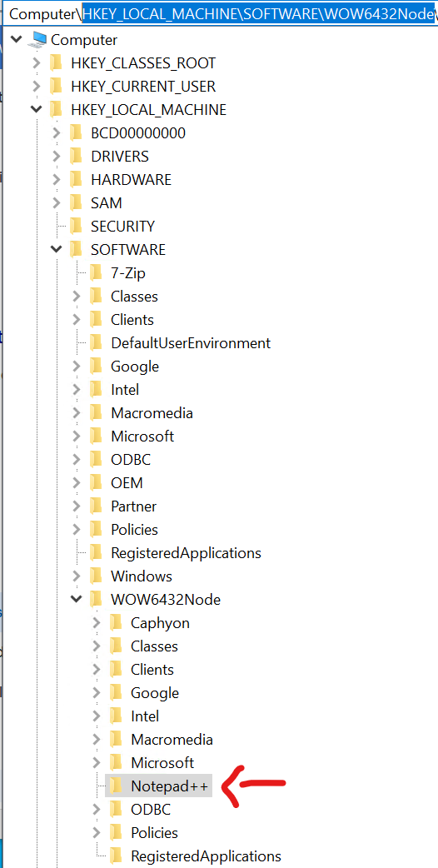Viewport: 438px width, 868px height.
Task: Click the HKEY_LOCAL_MACHINE folder icon
Action: pyautogui.click(x=57, y=110)
